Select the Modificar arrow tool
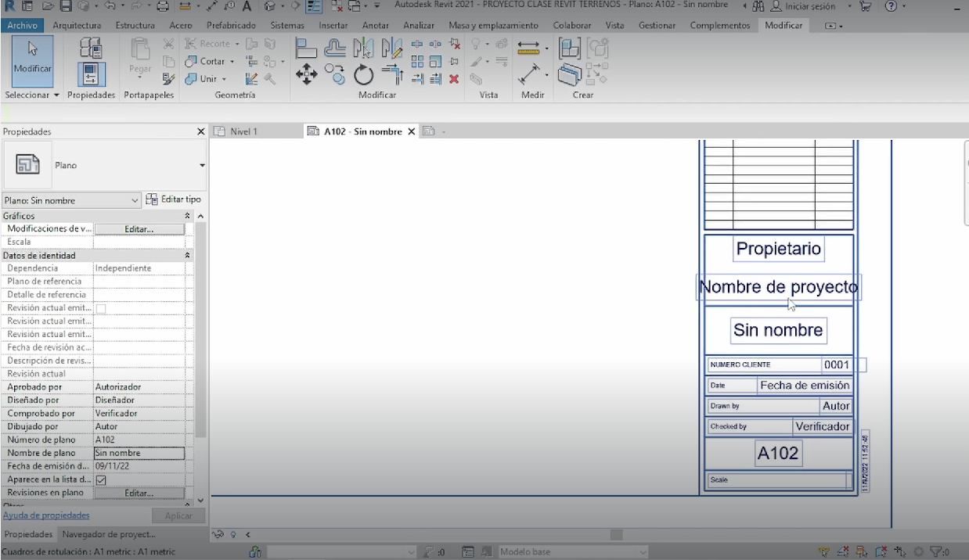This screenshot has width=969, height=560. point(33,61)
